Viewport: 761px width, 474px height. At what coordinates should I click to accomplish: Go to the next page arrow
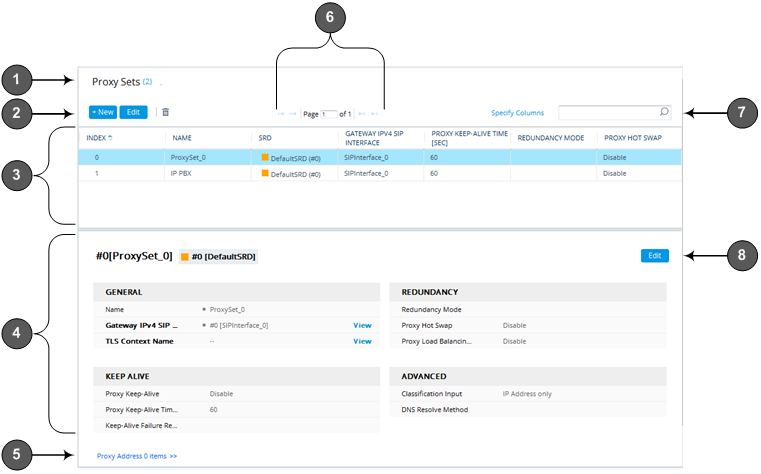(x=362, y=114)
